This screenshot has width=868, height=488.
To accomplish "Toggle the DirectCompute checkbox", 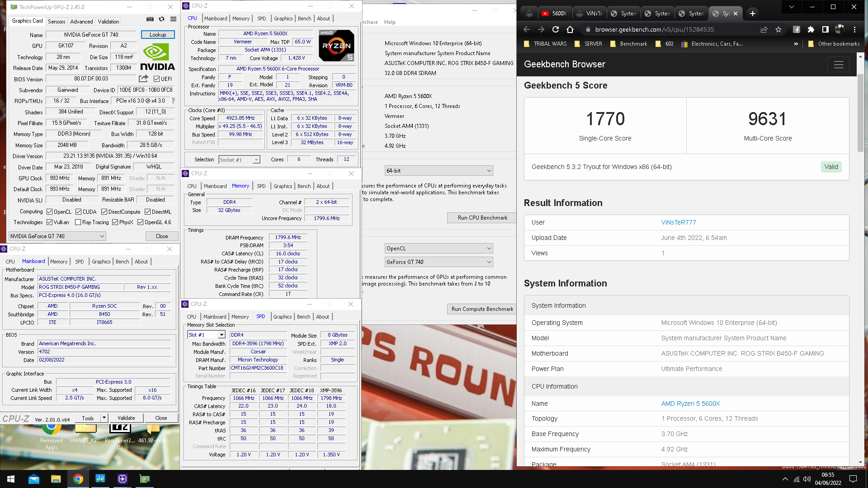I will click(x=104, y=211).
